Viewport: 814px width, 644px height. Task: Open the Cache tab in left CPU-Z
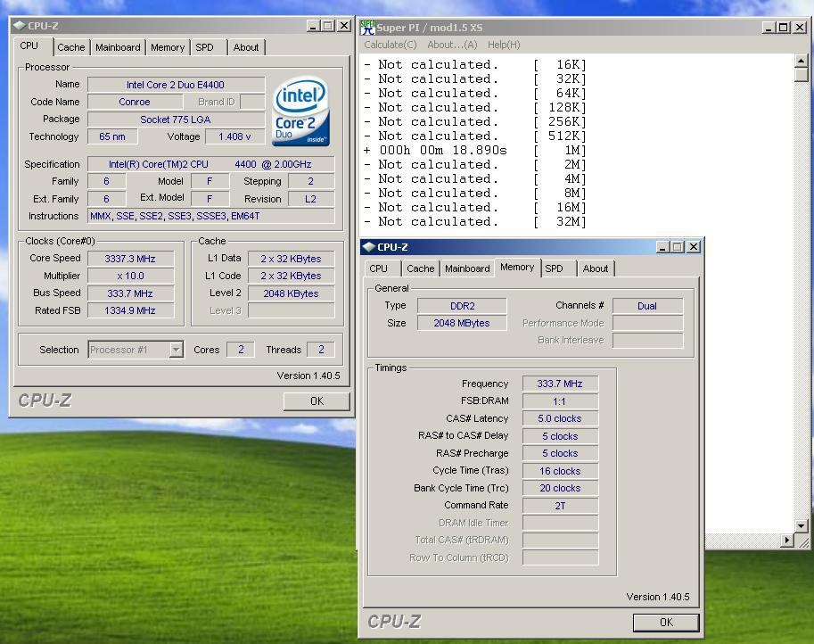tap(71, 47)
